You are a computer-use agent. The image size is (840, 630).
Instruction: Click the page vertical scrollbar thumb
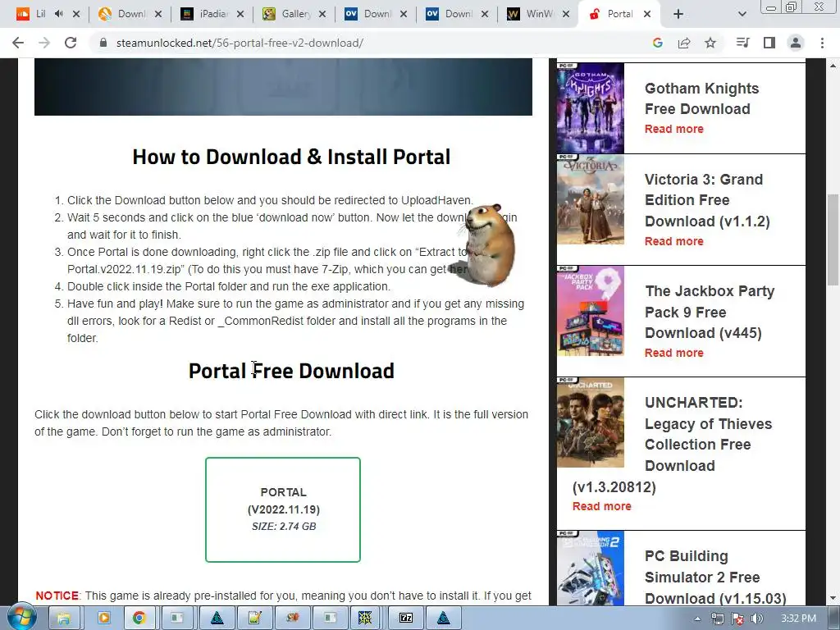click(x=833, y=241)
